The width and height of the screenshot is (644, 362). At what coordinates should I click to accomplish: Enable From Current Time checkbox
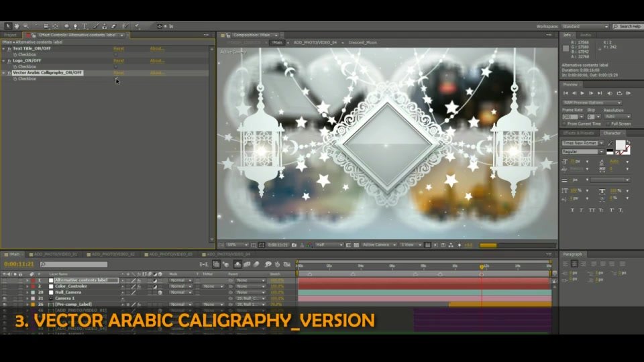565,124
